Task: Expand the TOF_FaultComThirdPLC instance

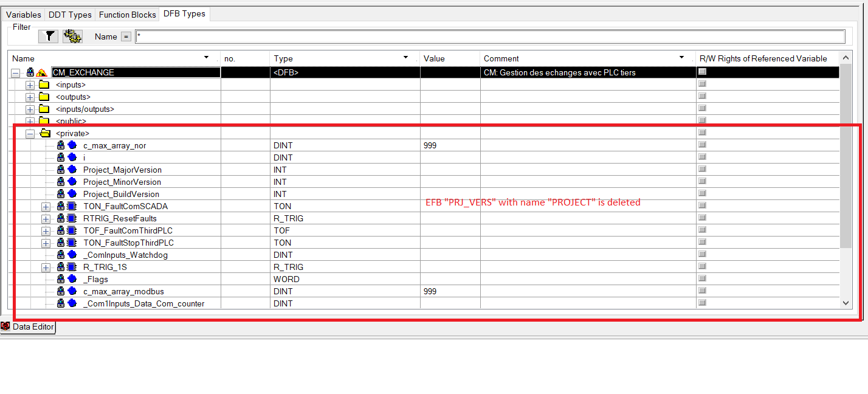Action: 46,230
